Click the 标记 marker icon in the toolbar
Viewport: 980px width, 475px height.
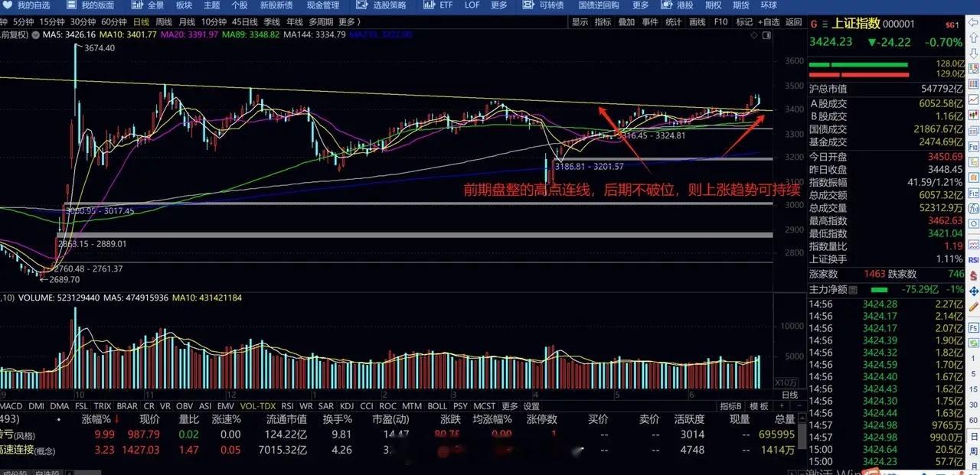tap(744, 22)
